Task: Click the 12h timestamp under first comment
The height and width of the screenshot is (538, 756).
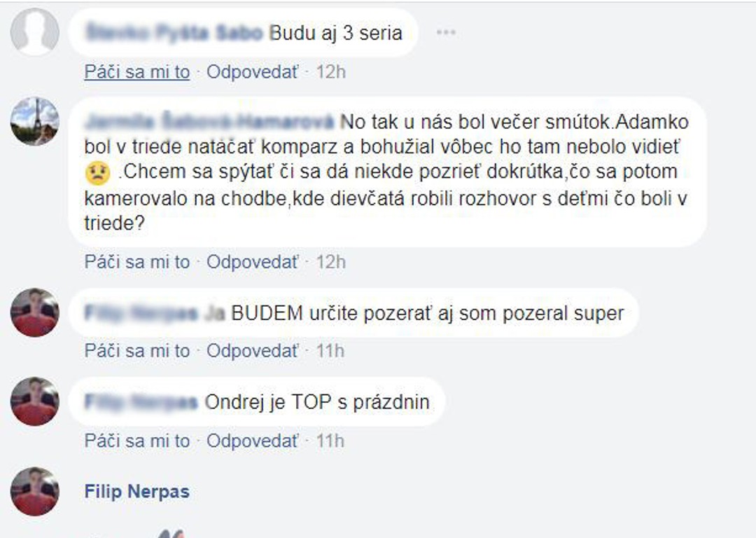Action: [330, 72]
